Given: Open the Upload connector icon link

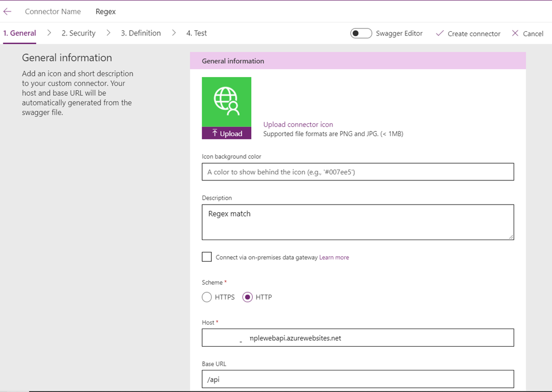Looking at the screenshot, I should tap(298, 124).
